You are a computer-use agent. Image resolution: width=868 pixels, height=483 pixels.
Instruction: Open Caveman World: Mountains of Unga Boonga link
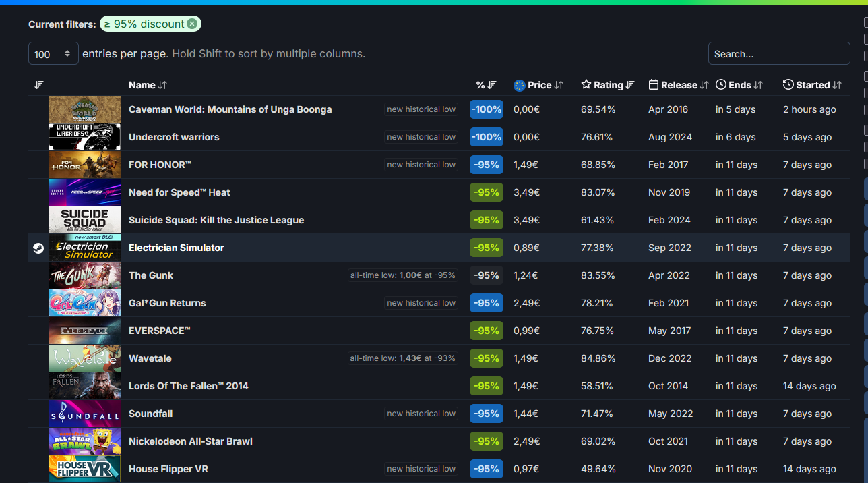tap(230, 109)
